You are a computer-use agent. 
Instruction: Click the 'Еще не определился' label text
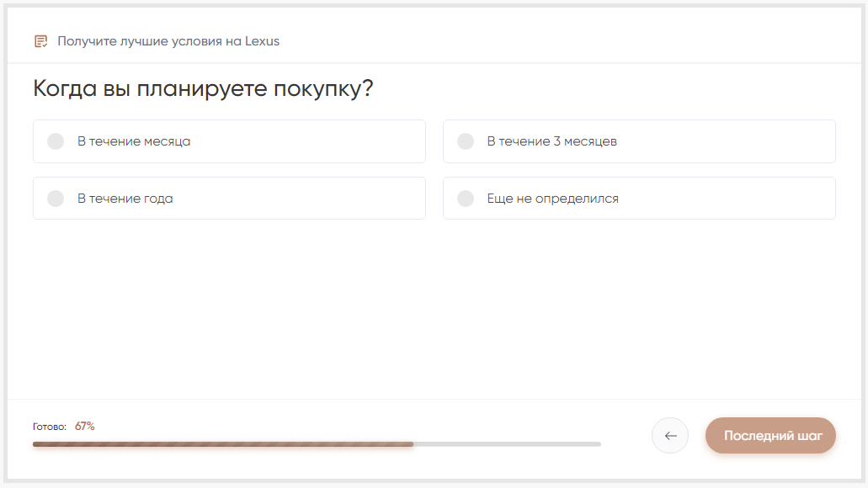pyautogui.click(x=552, y=199)
